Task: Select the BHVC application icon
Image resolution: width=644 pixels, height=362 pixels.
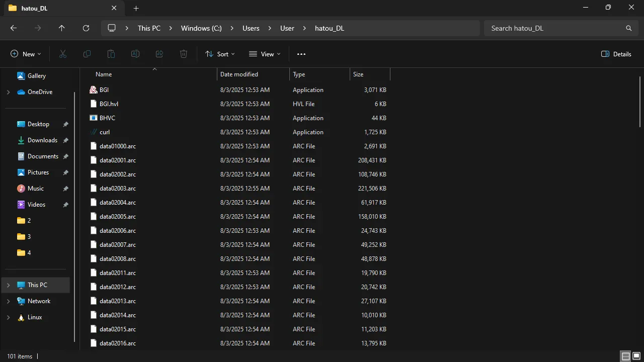Action: (x=93, y=118)
